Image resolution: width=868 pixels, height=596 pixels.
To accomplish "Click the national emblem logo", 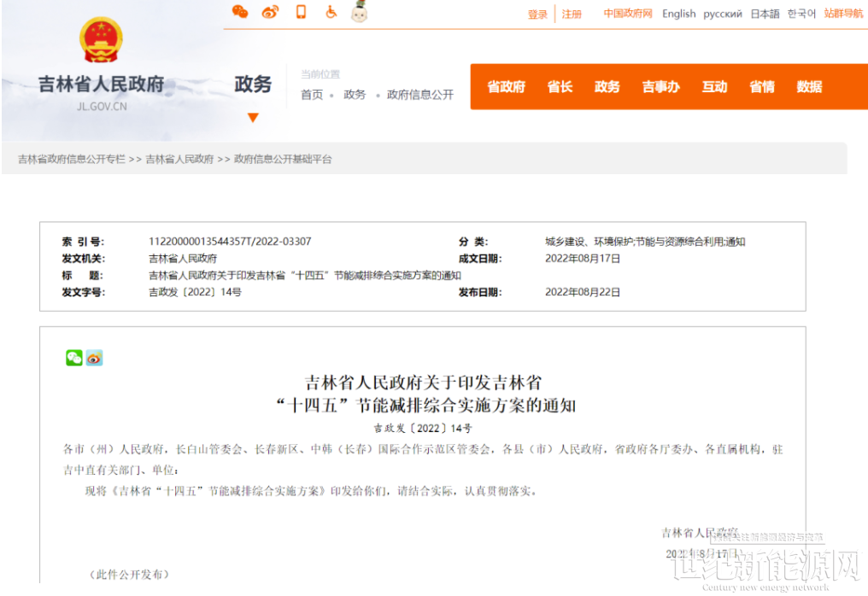I will coord(101,39).
